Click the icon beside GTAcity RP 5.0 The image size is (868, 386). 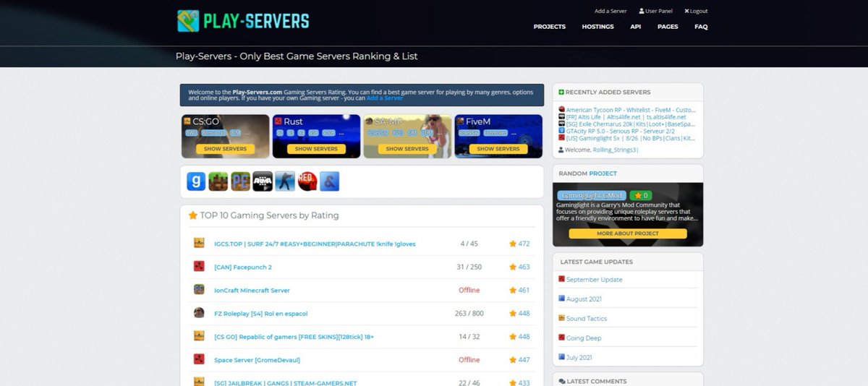pos(561,131)
